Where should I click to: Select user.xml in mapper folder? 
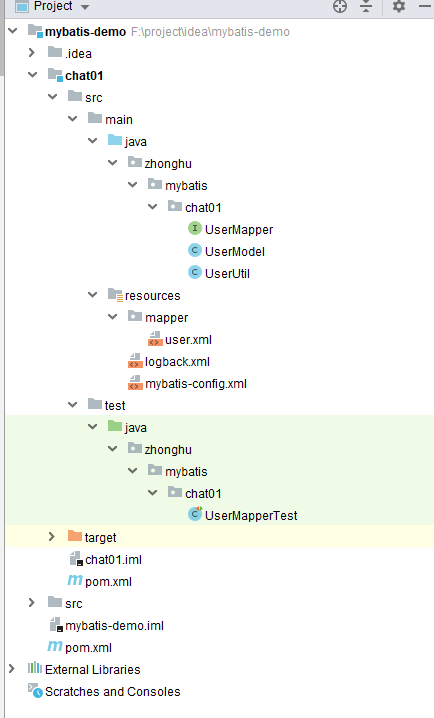tap(188, 340)
